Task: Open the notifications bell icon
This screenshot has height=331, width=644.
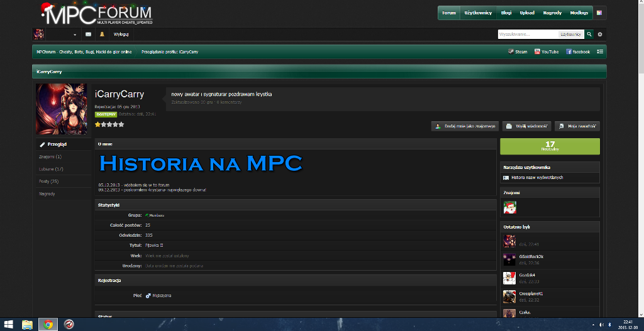Action: click(x=101, y=35)
